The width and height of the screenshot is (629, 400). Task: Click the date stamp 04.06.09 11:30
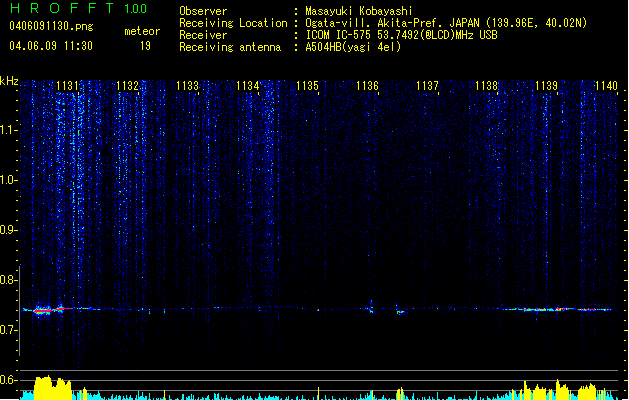(51, 46)
